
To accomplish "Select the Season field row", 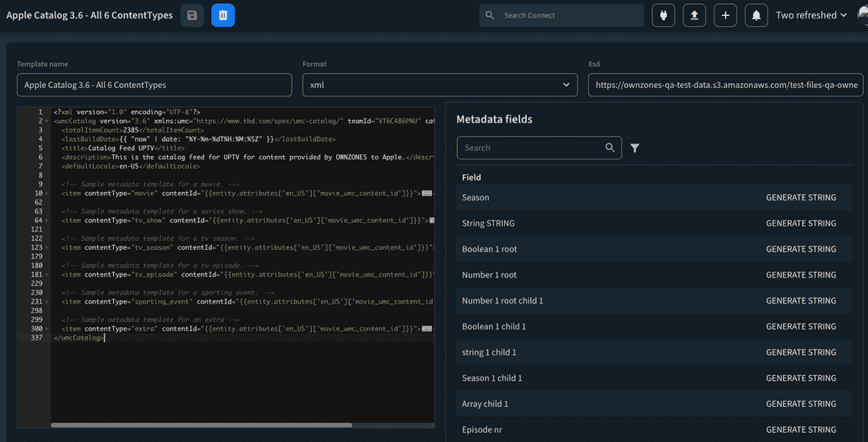I will pyautogui.click(x=654, y=198).
